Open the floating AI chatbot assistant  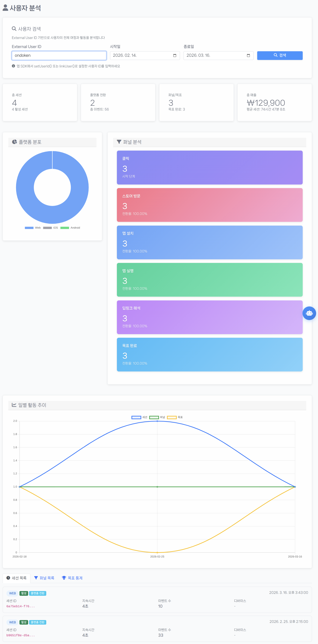pyautogui.click(x=309, y=313)
